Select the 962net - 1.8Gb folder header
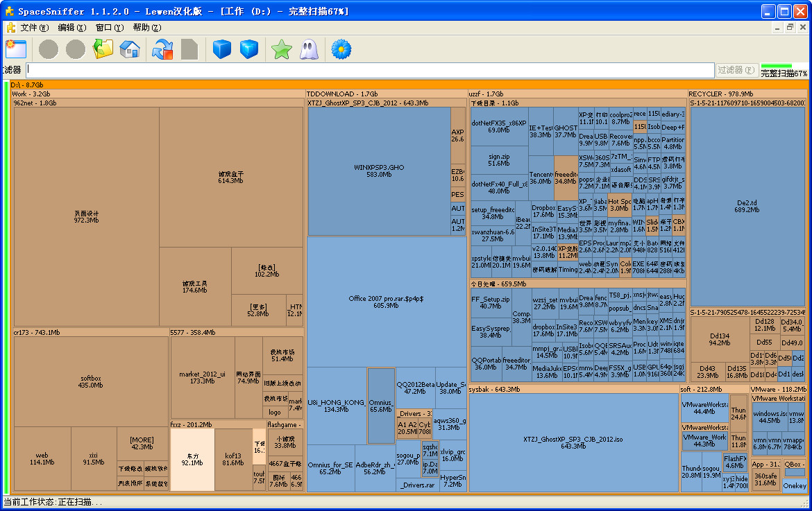The width and height of the screenshot is (812, 511). coord(158,103)
